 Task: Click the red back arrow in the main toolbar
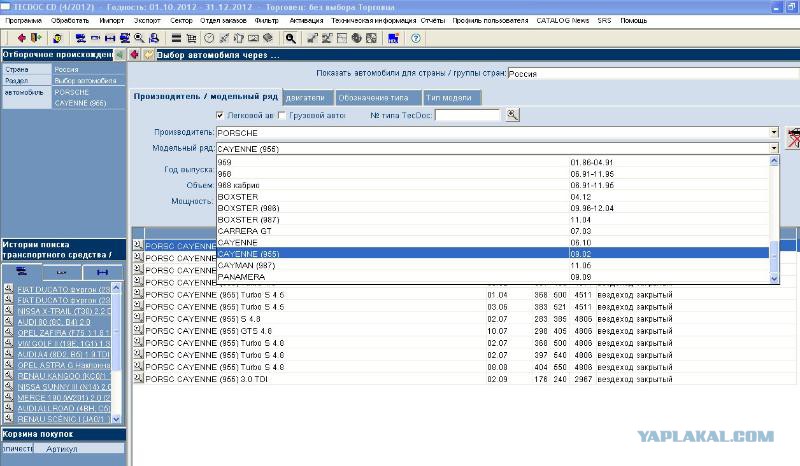click(x=21, y=38)
